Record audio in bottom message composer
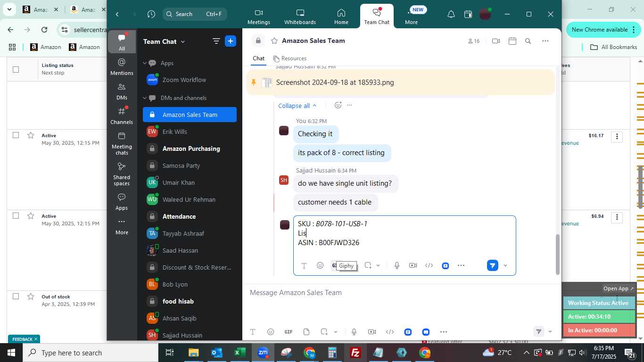This screenshot has width=644, height=362. [x=354, y=332]
